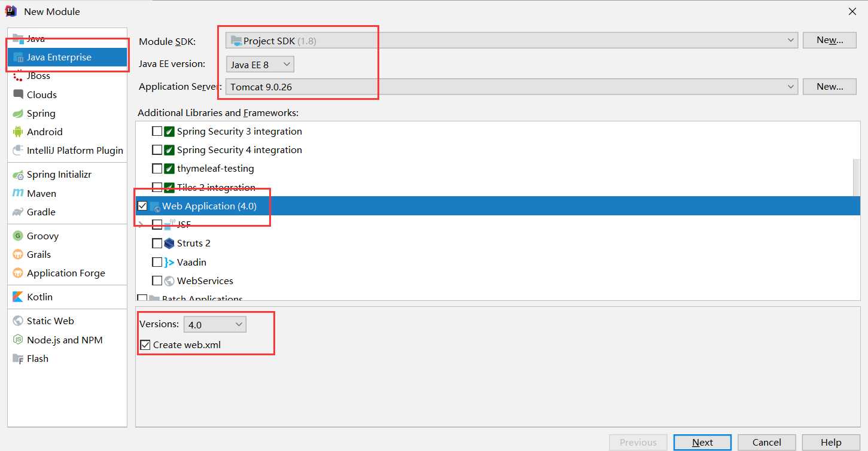Click the Help button
Viewport: 868px width, 451px height.
pyautogui.click(x=831, y=443)
